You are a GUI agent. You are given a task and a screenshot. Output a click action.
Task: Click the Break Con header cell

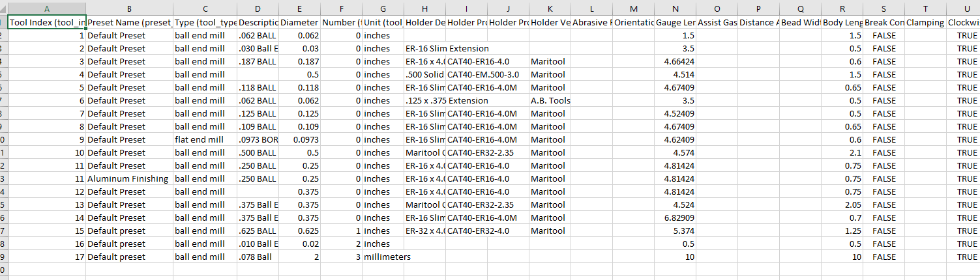883,22
